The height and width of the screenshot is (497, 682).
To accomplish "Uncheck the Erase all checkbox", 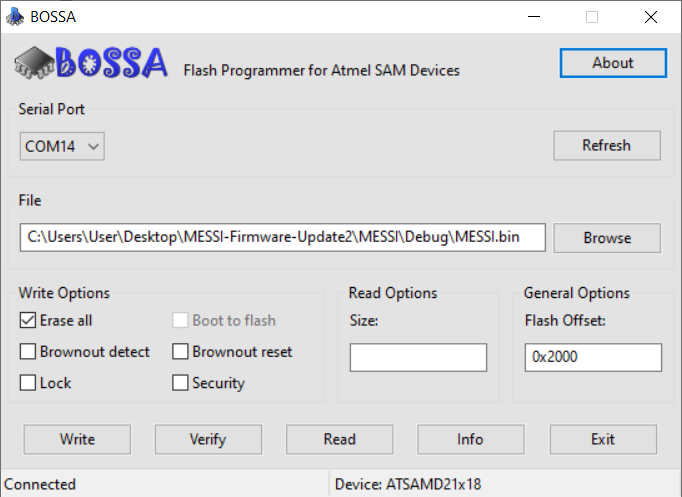I will coord(28,321).
